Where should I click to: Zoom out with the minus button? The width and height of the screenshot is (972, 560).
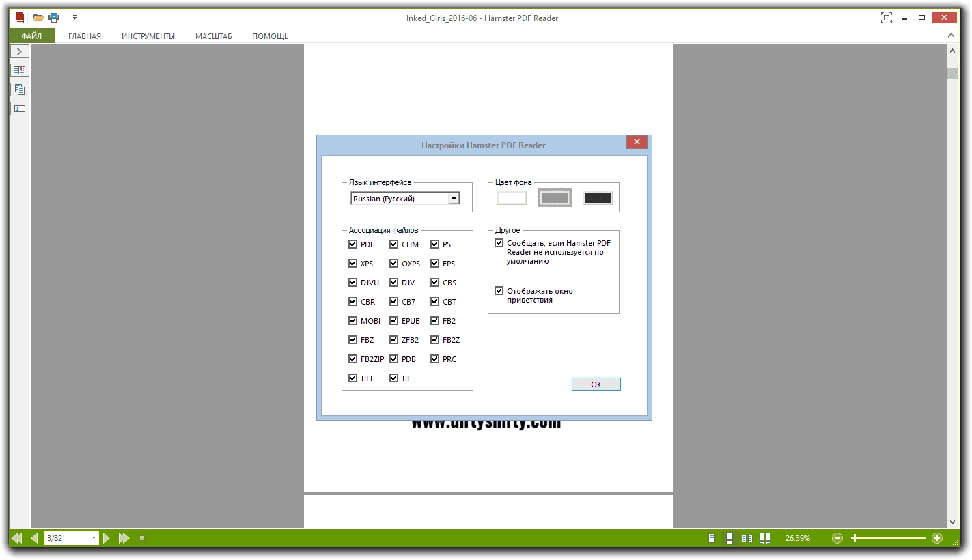pyautogui.click(x=837, y=538)
